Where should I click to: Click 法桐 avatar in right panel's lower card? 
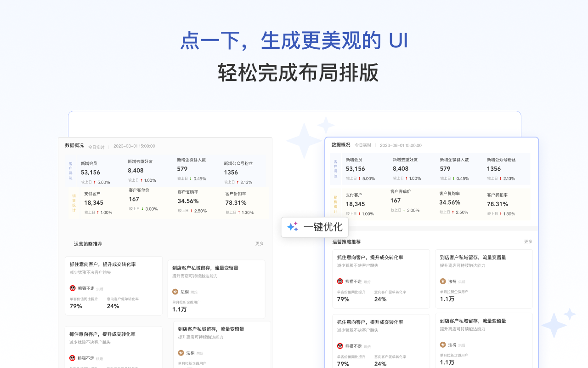(x=443, y=345)
